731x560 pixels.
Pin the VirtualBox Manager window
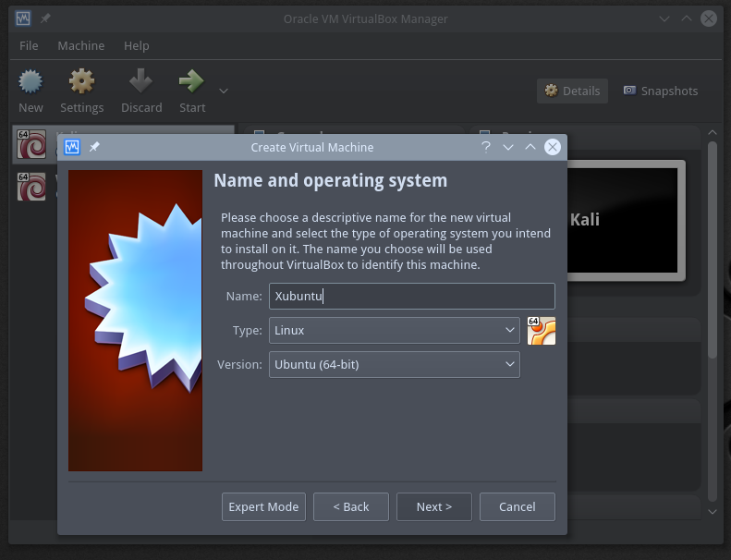(x=45, y=18)
